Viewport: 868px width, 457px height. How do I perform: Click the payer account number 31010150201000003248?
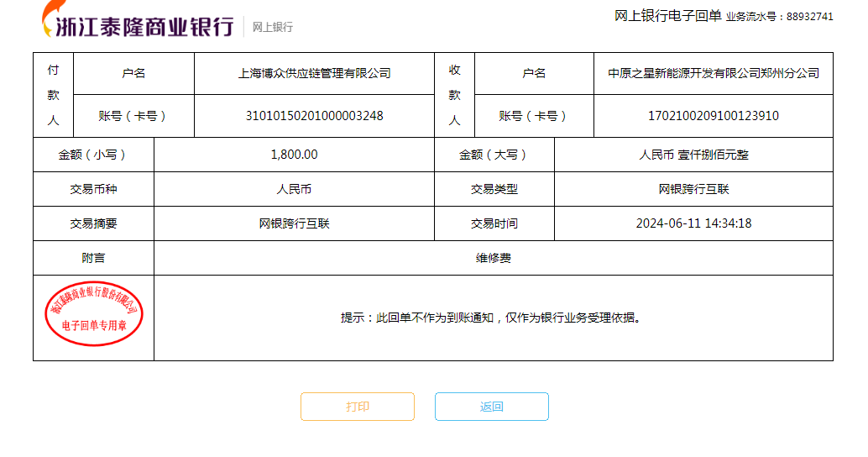[x=314, y=116]
